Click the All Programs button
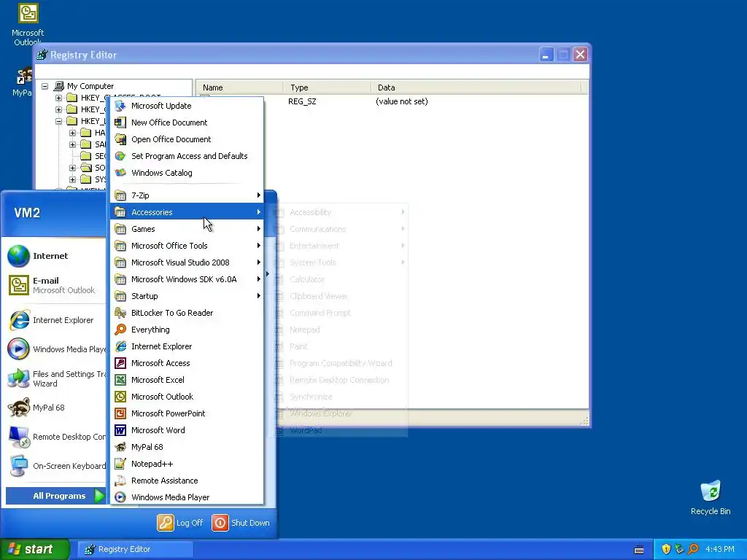Viewport: 747px width, 560px height. [55, 496]
